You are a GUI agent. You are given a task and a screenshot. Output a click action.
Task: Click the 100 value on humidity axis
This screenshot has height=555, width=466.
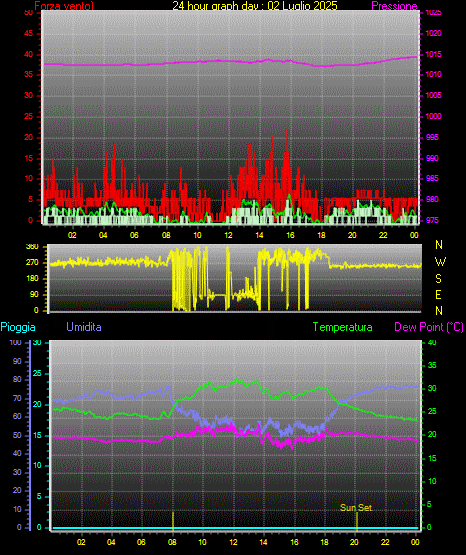tap(16, 343)
